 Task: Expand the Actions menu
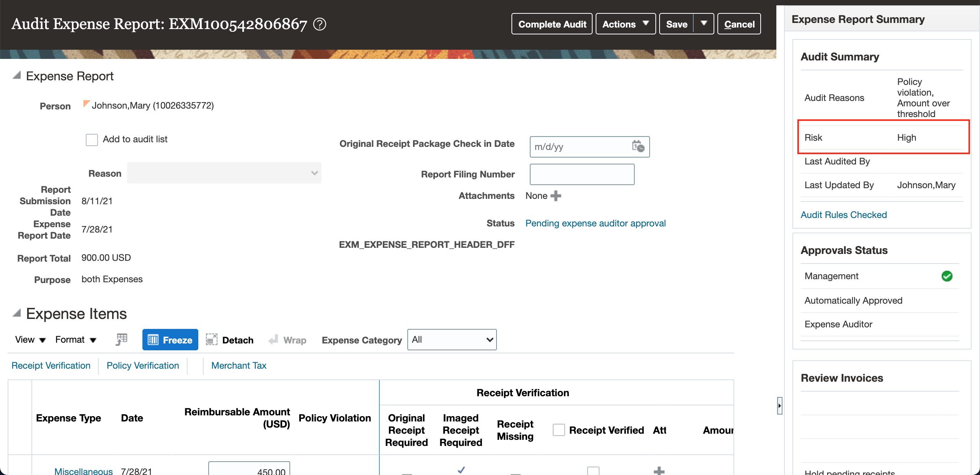click(625, 24)
